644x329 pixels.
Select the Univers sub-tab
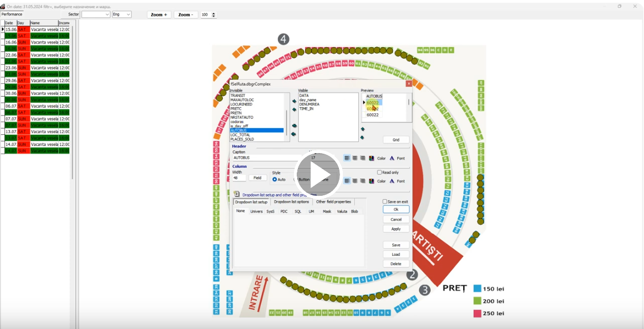[x=256, y=211]
